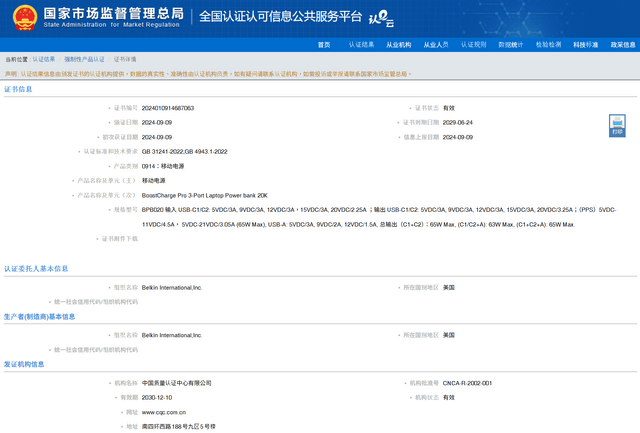Click the 初次获证日期 value 2024-09-09
Image resolution: width=640 pixels, height=433 pixels.
click(157, 138)
